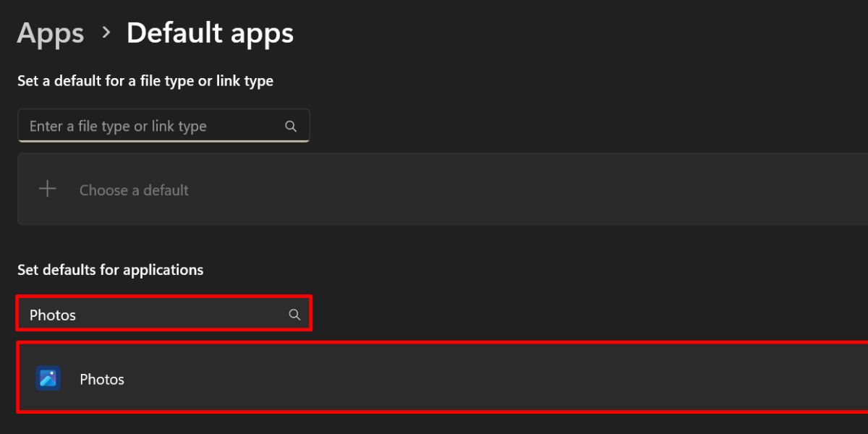Screen dimensions: 868x434
Task: Click the Photos text in the search field
Action: [x=52, y=315]
